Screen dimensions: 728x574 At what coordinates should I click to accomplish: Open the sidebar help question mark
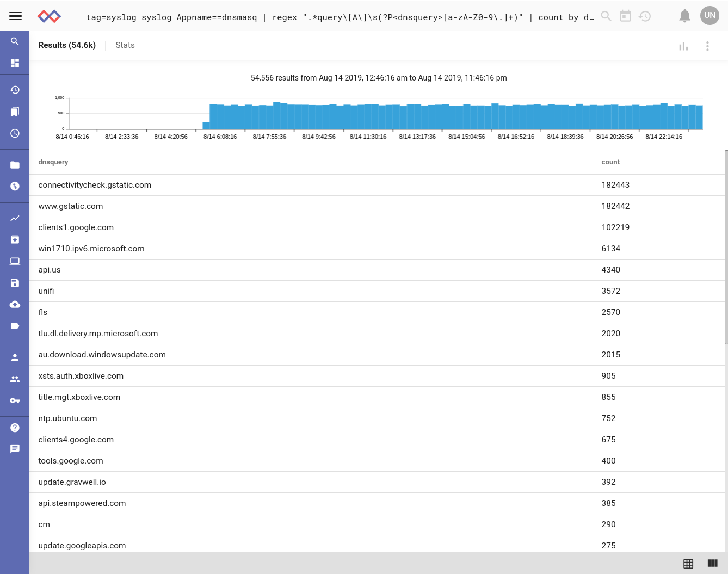point(15,428)
